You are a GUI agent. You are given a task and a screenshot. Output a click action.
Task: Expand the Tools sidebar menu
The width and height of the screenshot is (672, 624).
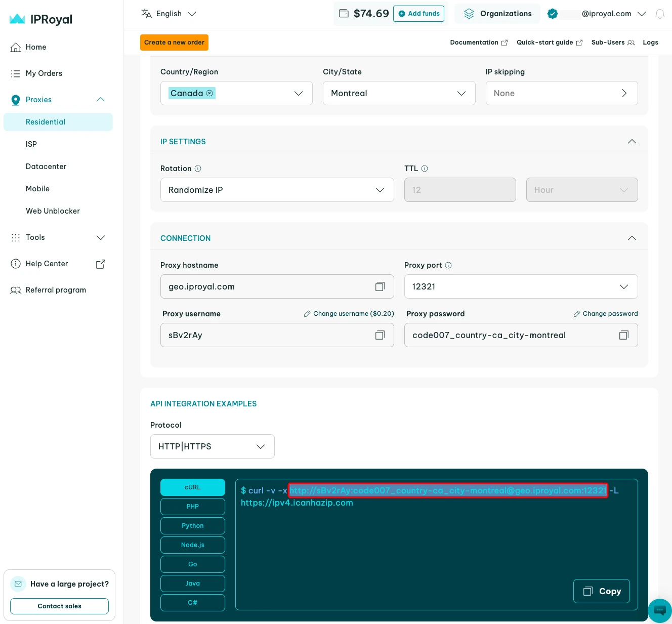101,237
